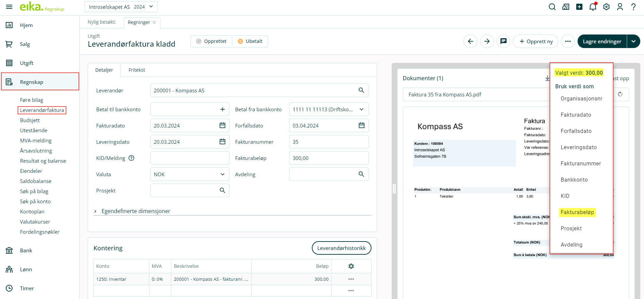
Task: Open the Lagre endringer split arrow
Action: tap(633, 41)
